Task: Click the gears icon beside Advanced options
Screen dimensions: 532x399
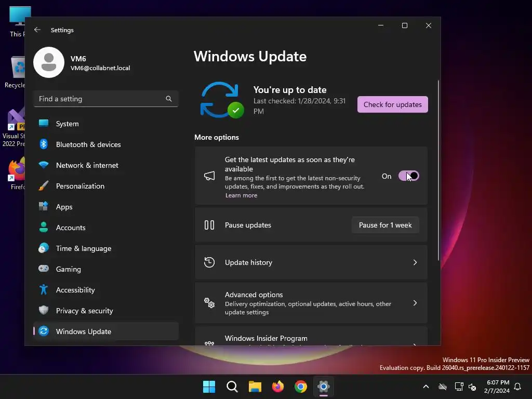Action: pos(209,303)
